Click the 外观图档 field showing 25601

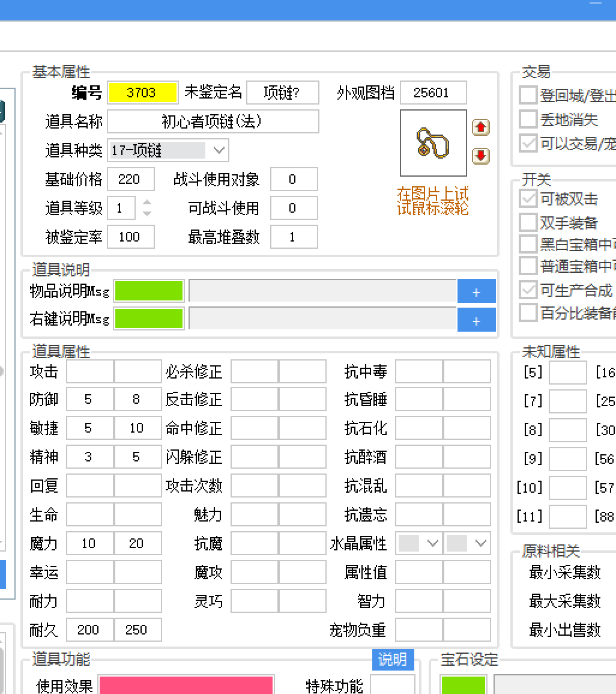tap(433, 93)
